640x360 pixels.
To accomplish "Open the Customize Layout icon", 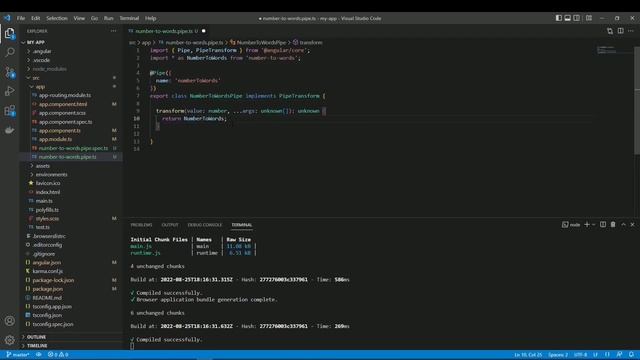I will pyautogui.click(x=589, y=18).
